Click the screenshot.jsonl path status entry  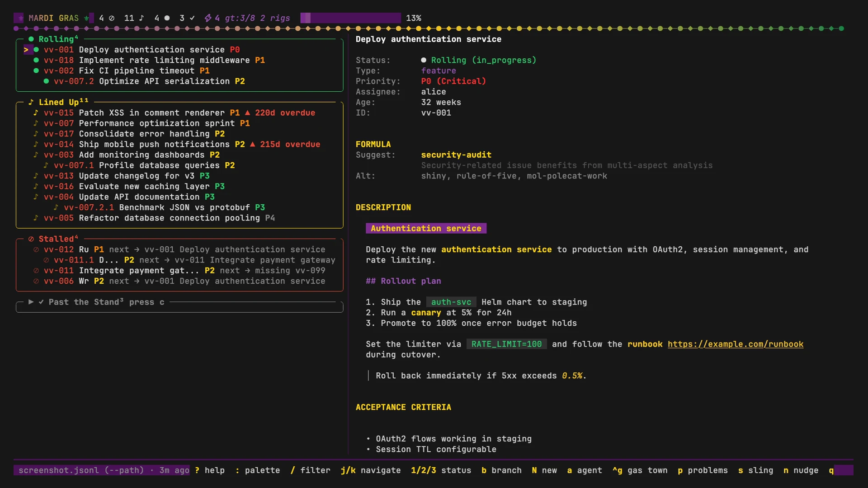(102, 470)
